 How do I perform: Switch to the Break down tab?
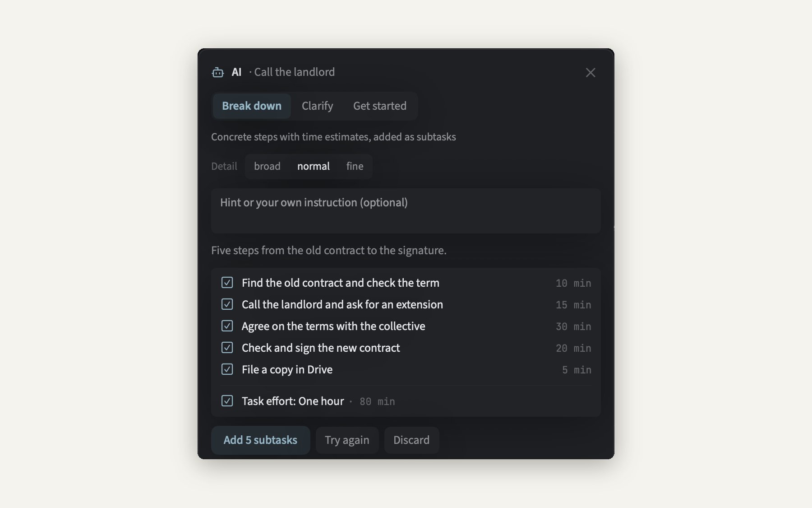click(252, 106)
